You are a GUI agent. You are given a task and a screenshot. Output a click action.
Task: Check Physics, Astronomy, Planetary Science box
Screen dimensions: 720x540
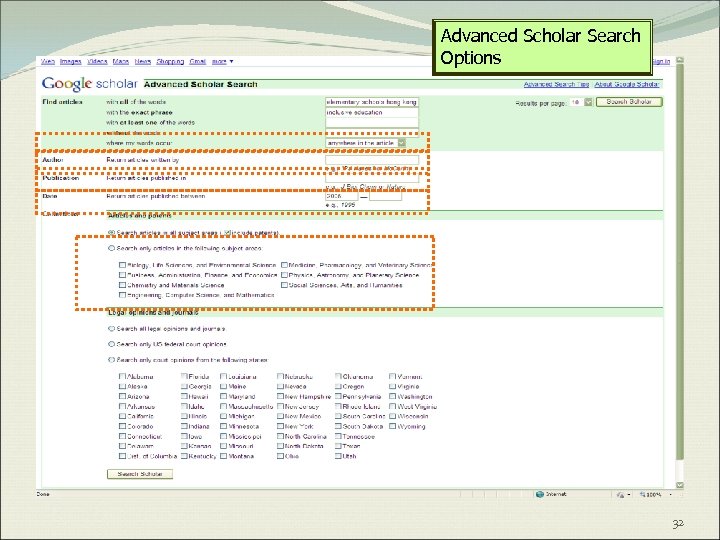(x=284, y=275)
